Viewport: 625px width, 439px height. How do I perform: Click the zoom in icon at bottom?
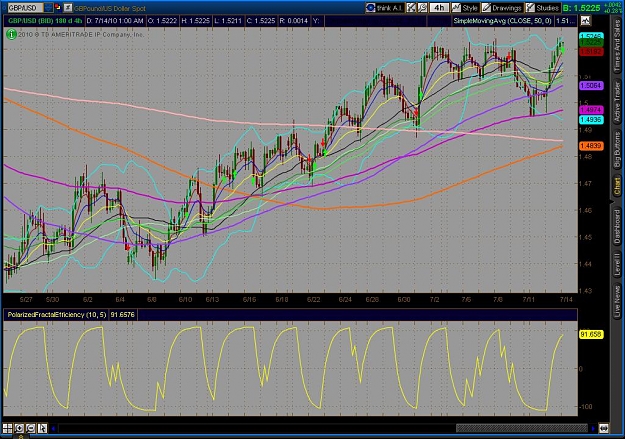(x=19, y=429)
